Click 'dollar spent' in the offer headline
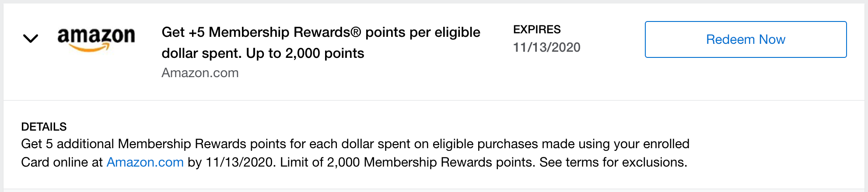 coord(202,53)
